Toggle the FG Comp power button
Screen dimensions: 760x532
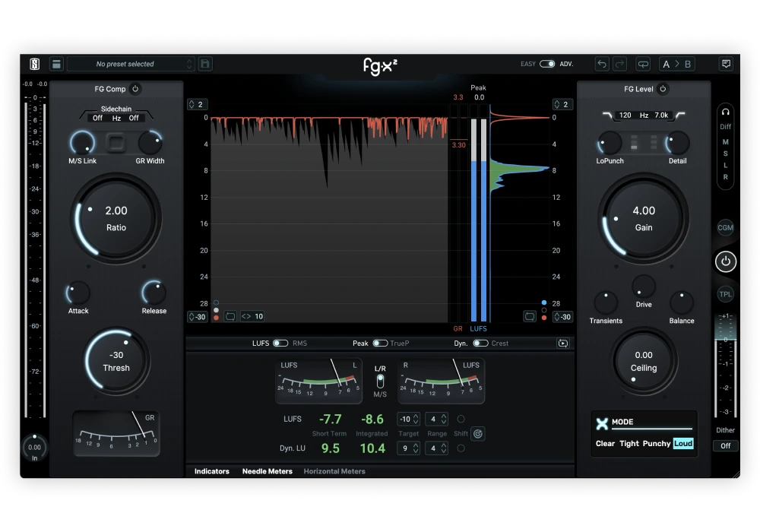pos(135,89)
